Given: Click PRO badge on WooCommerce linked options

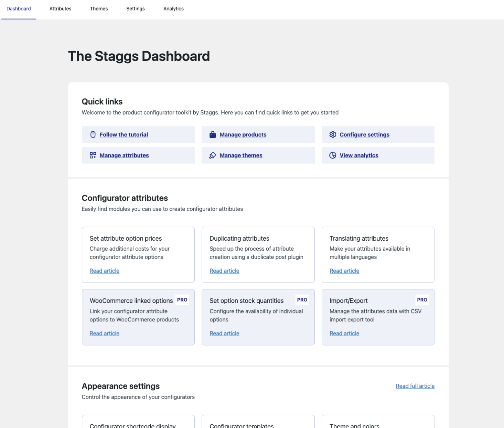Looking at the screenshot, I should click(182, 300).
